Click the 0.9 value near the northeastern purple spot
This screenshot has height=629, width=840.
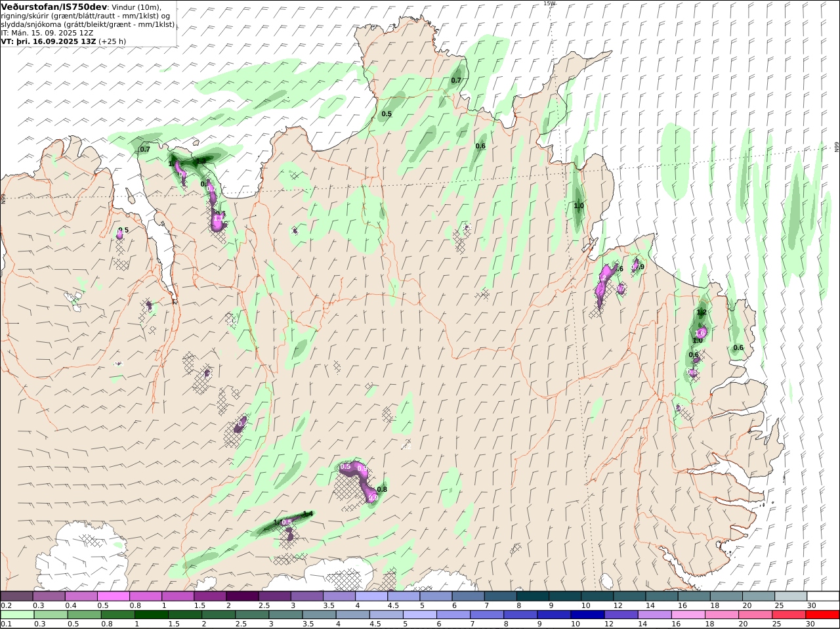click(x=640, y=267)
